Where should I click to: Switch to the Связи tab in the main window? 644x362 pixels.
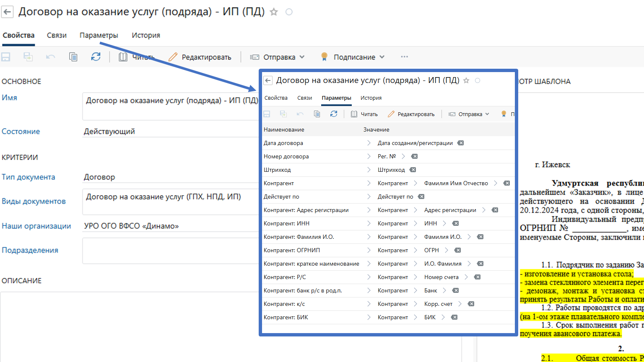point(57,35)
